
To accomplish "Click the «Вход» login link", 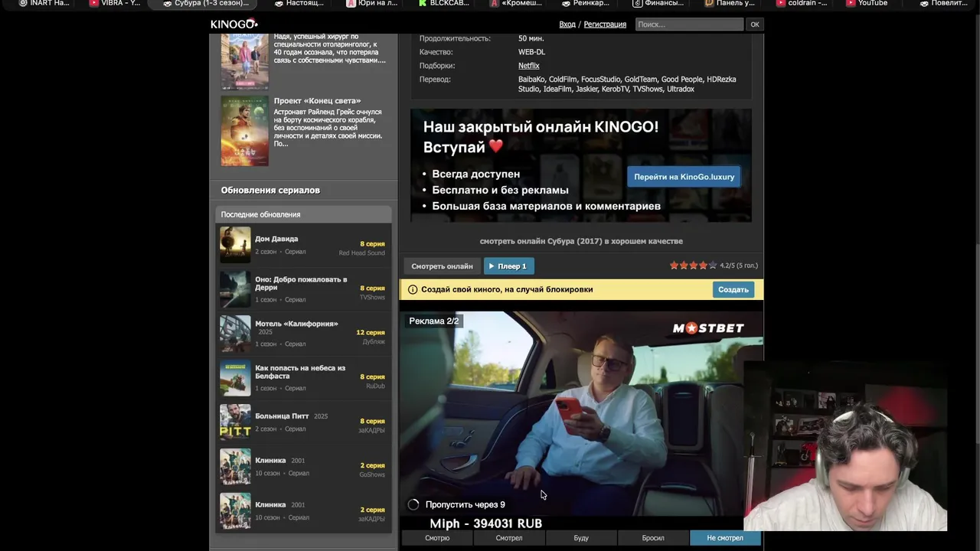I will click(x=567, y=24).
